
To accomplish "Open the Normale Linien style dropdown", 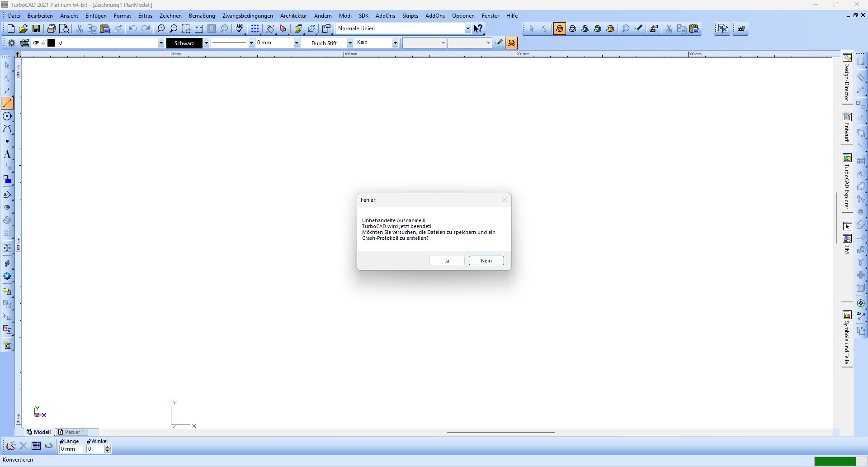I will click(x=468, y=29).
